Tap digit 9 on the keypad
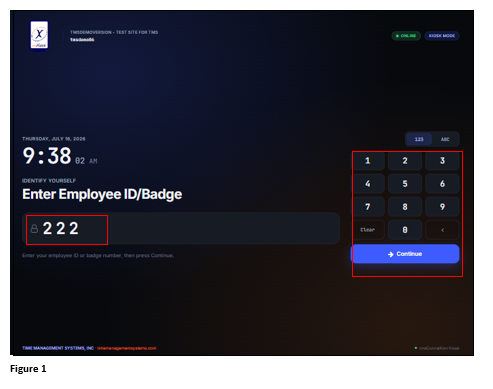The height and width of the screenshot is (389, 493). (442, 207)
